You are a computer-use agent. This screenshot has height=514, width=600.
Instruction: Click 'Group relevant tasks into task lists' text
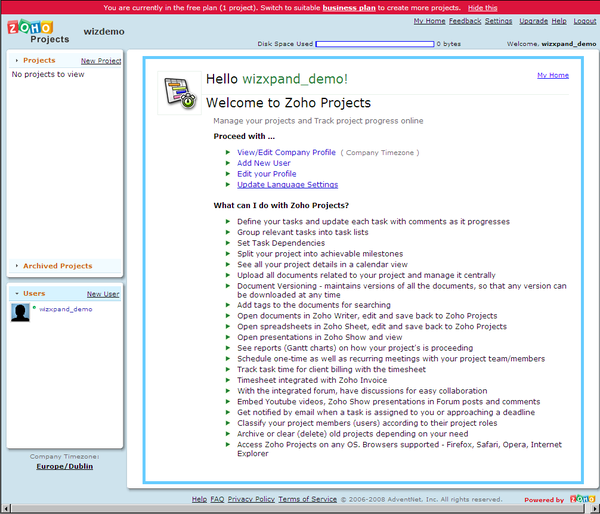(x=303, y=232)
